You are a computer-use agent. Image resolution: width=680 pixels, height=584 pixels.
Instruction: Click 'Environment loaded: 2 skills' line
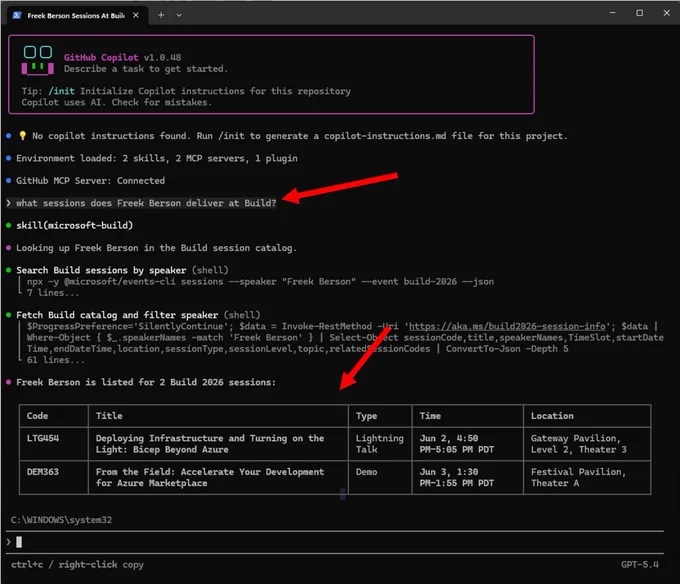[x=157, y=158]
